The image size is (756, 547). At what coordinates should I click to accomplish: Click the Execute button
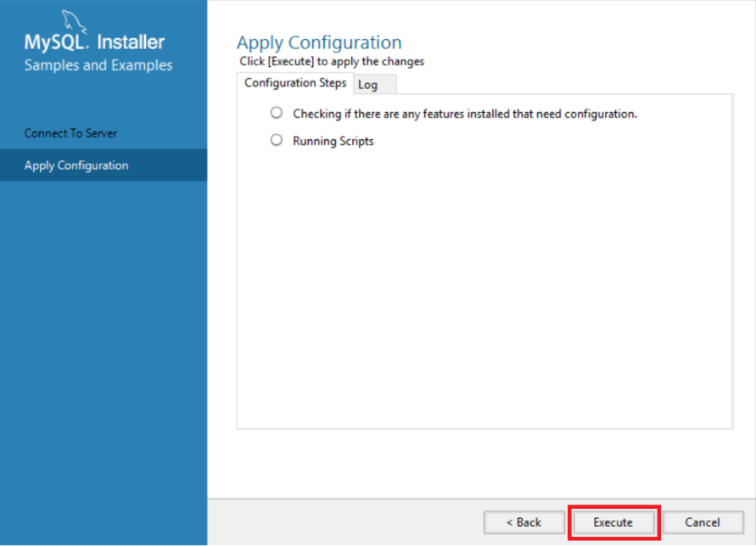[613, 522]
